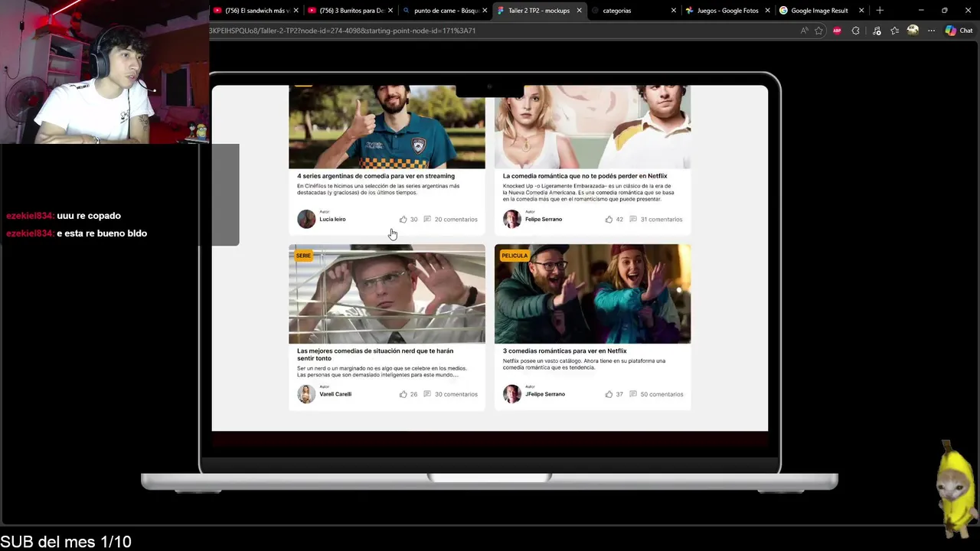Viewport: 980px width, 551px height.
Task: Open author name 'Lucia Ieiro'
Action: tap(332, 220)
